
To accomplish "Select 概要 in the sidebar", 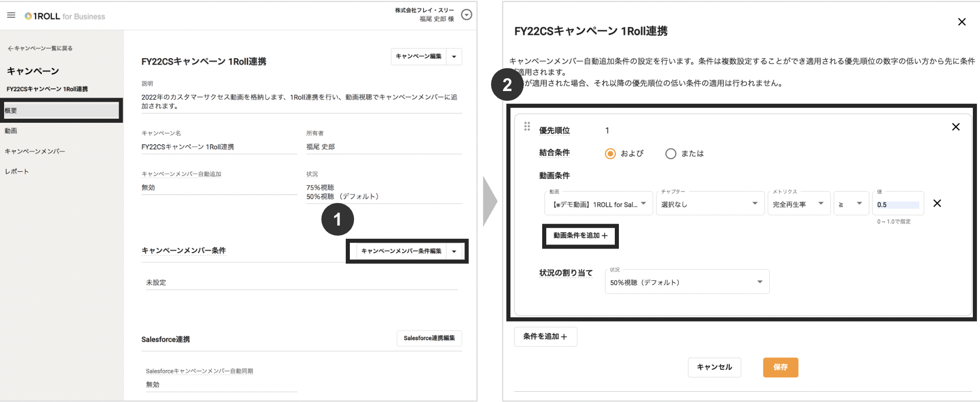I will click(61, 110).
